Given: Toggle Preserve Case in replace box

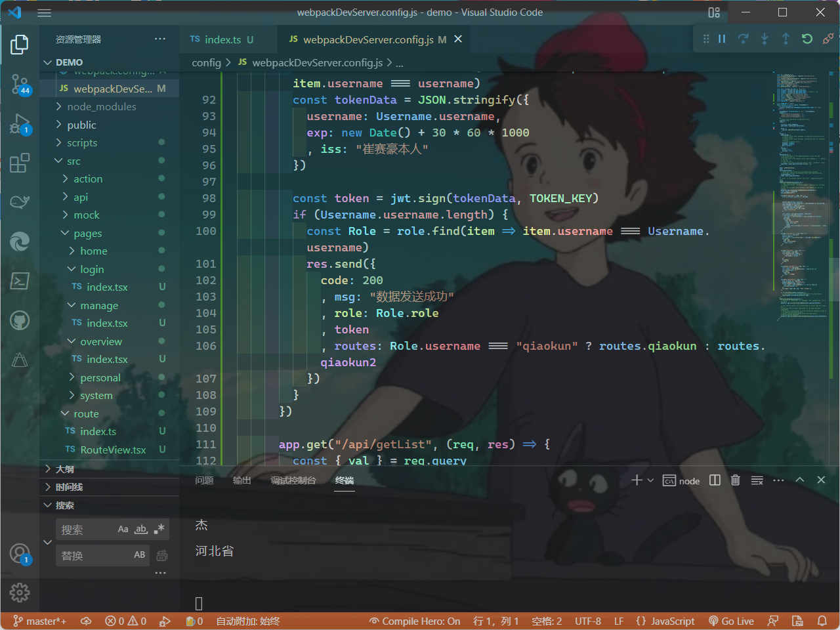Looking at the screenshot, I should click(140, 555).
